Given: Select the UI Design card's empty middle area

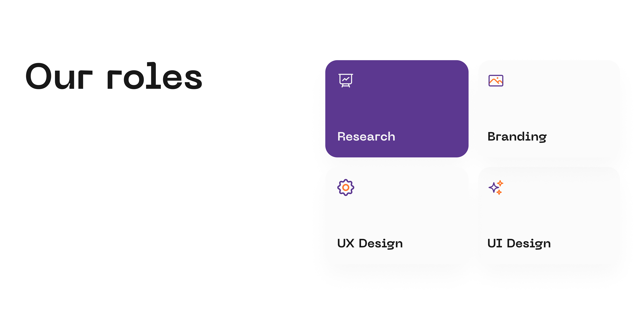Looking at the screenshot, I should coord(549,215).
